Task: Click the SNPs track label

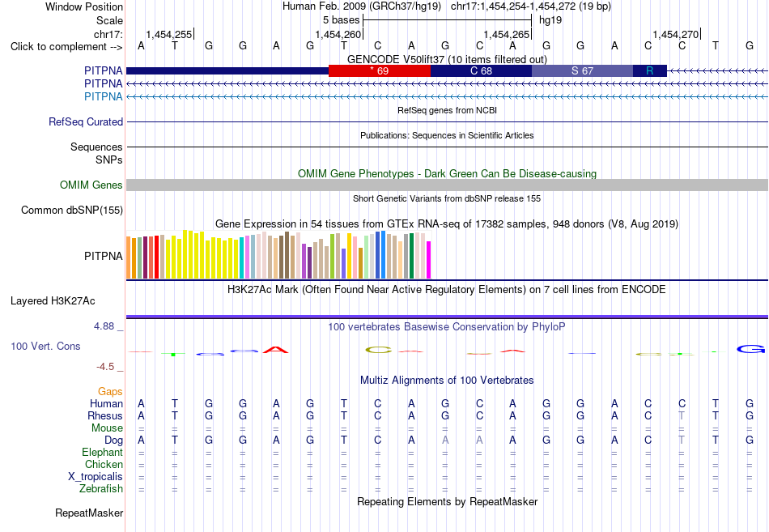Action: 109,160
